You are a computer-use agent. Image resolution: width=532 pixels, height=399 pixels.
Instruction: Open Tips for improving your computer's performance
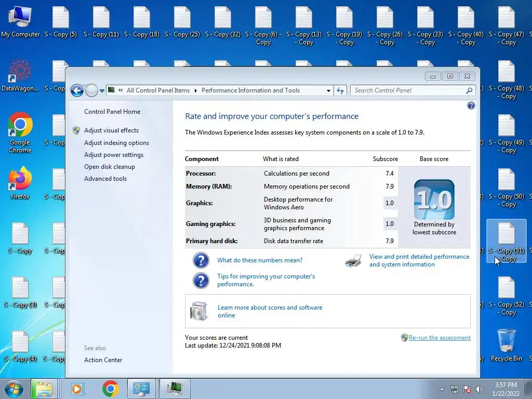pos(266,280)
